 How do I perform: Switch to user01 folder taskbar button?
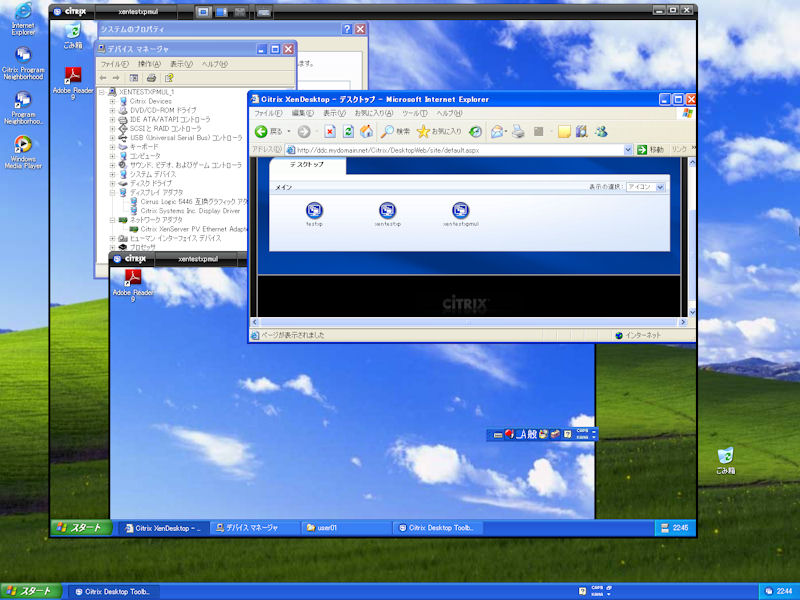click(x=345, y=528)
